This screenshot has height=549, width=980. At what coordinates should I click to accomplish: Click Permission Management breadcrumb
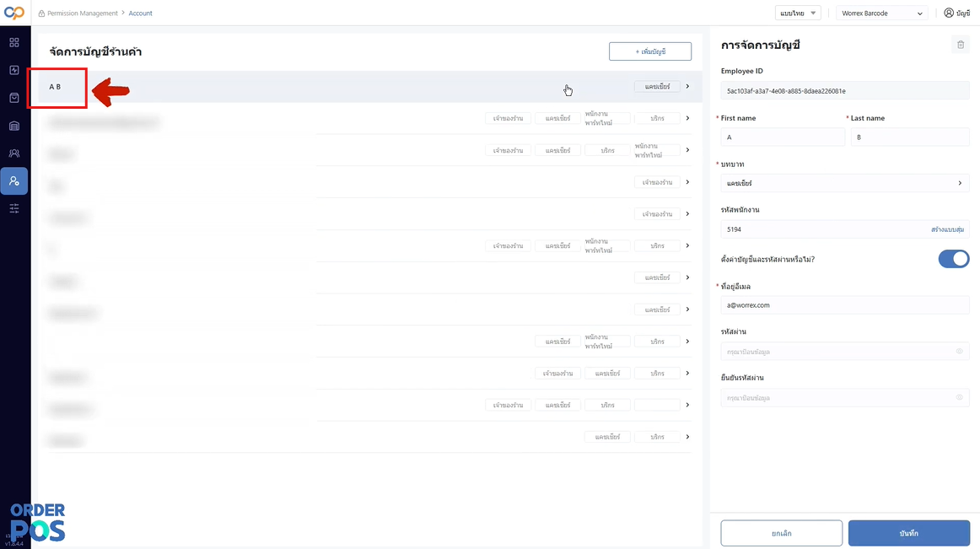tap(83, 13)
